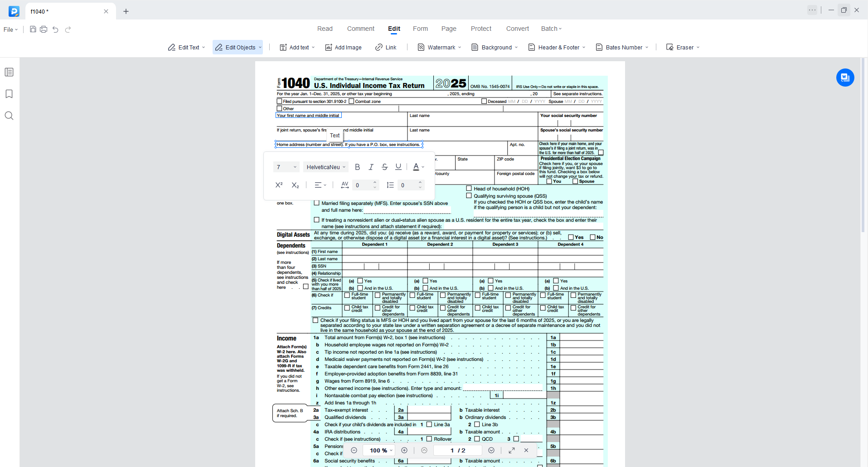Insert a link with the Link tool

pos(386,47)
